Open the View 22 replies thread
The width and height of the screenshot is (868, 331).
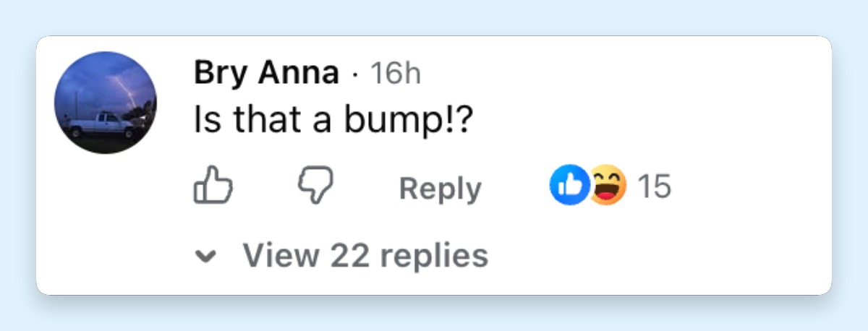(343, 255)
